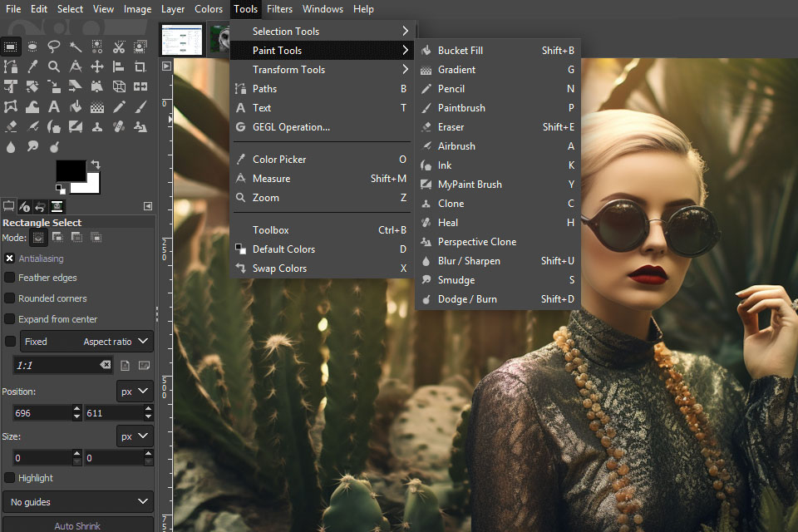Choose Smudge from Paint Tools submenu
Image resolution: width=798 pixels, height=532 pixels.
(x=456, y=280)
